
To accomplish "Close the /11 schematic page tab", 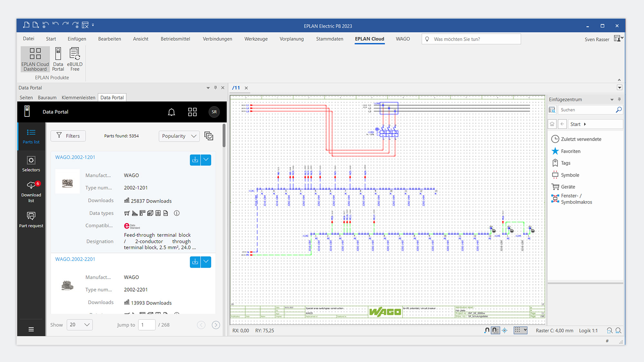I will point(246,88).
